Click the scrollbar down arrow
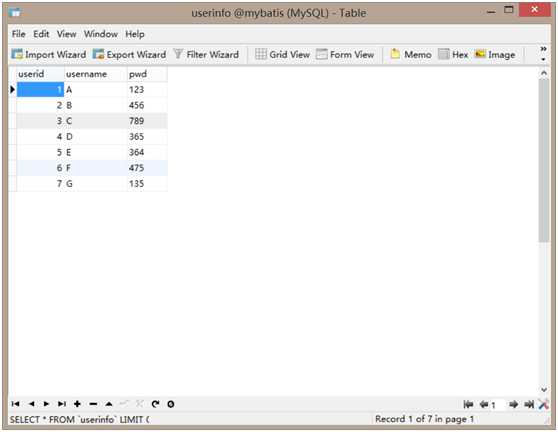This screenshot has height=432, width=558. (544, 390)
